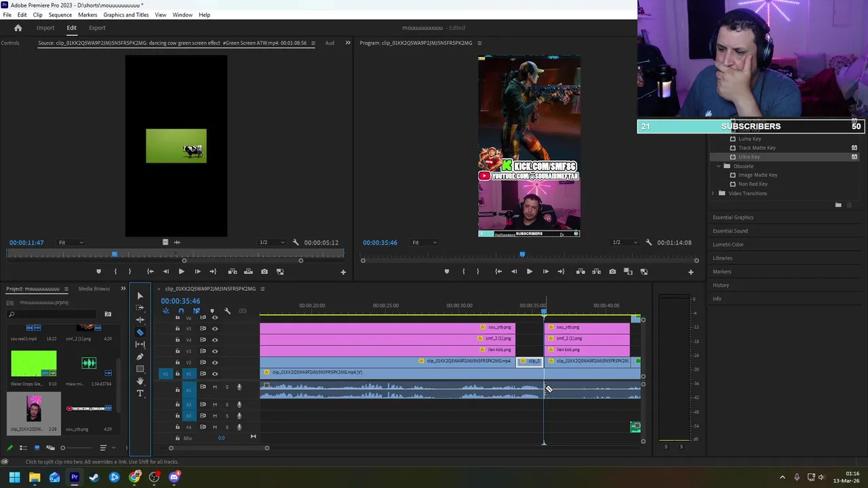Select green screen thumbnail in Project panel
Screen dimensions: 868x488
pyautogui.click(x=34, y=364)
